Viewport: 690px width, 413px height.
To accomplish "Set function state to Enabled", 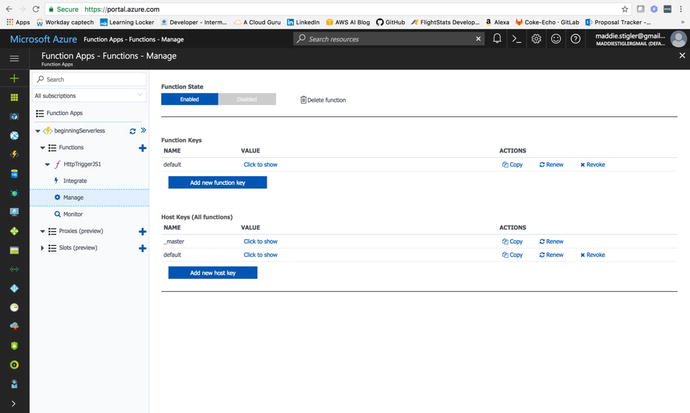I will tap(189, 100).
